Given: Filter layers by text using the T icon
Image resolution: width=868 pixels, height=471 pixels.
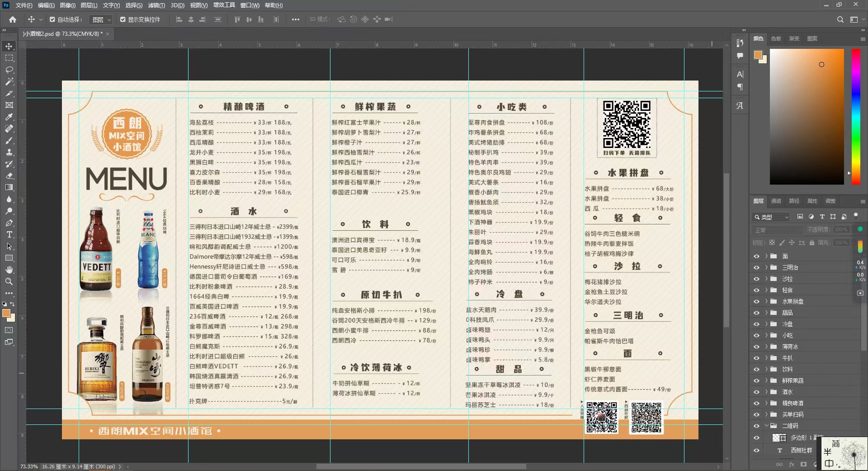Looking at the screenshot, I should pos(822,217).
